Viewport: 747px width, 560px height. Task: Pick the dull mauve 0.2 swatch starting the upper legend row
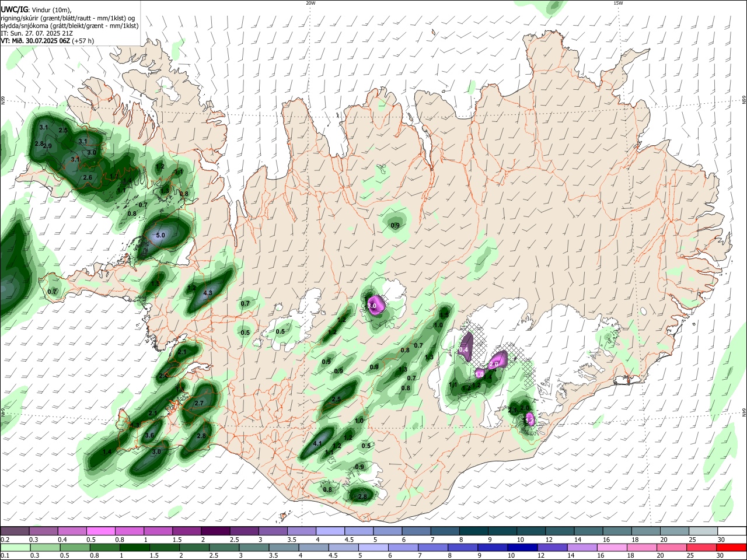15,531
